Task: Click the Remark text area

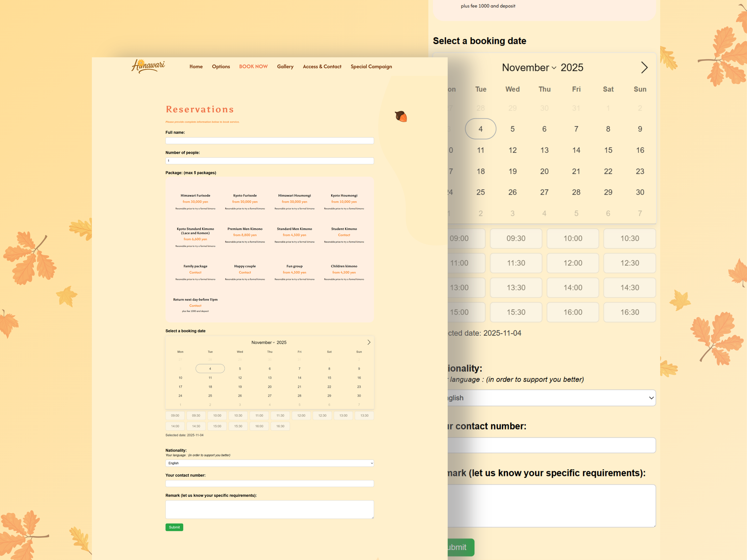Action: (x=269, y=509)
